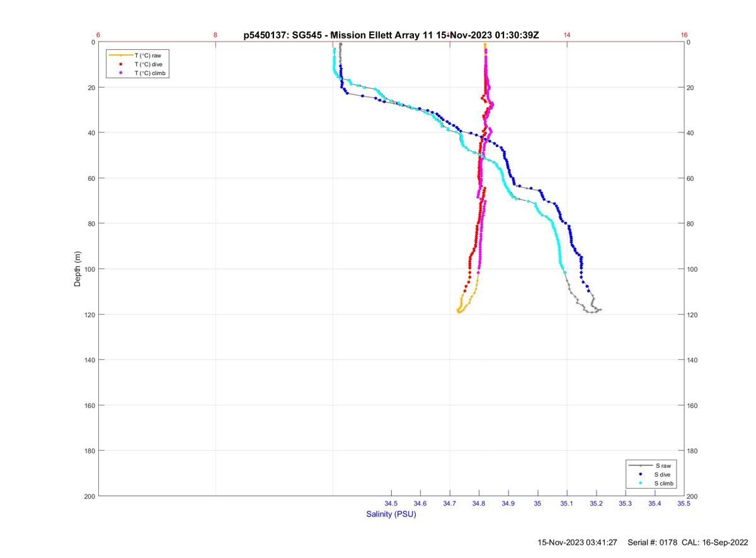Click salinity tick label '34.9'

pos(508,503)
